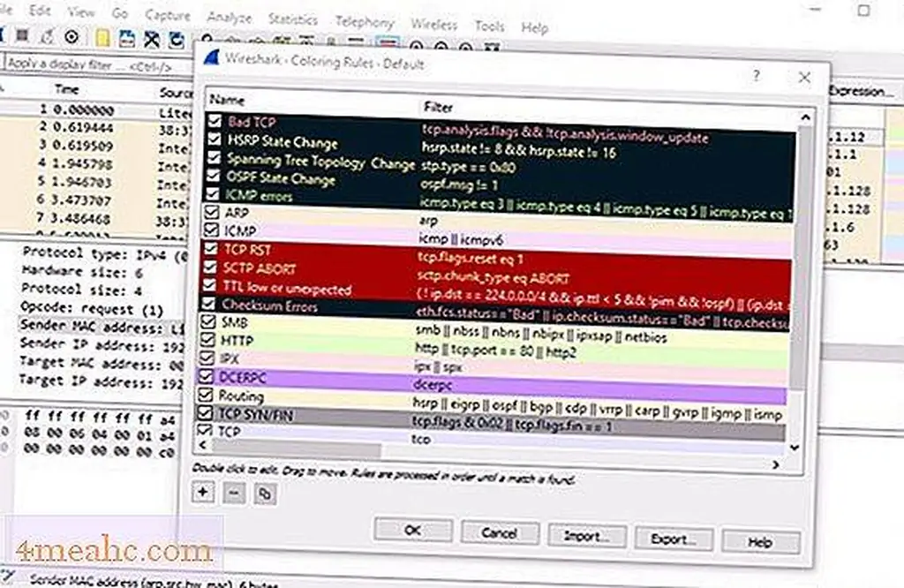Restart the current capture from the toolbar

tap(47, 36)
